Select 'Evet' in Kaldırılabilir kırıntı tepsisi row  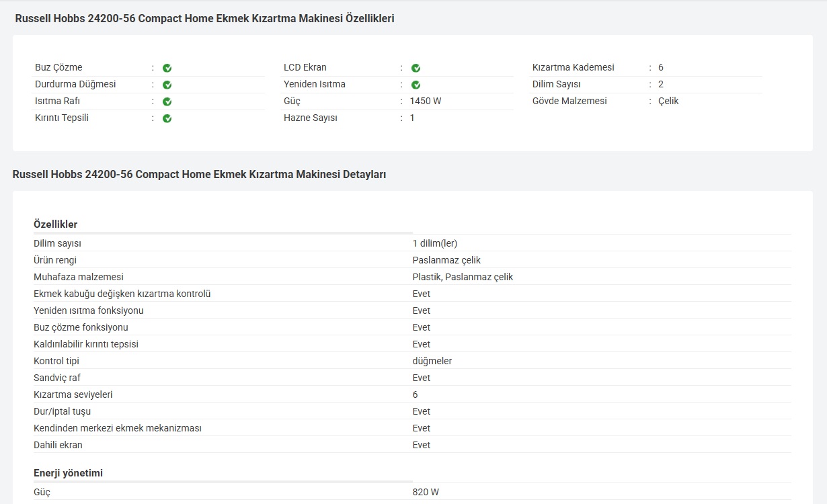(x=422, y=344)
